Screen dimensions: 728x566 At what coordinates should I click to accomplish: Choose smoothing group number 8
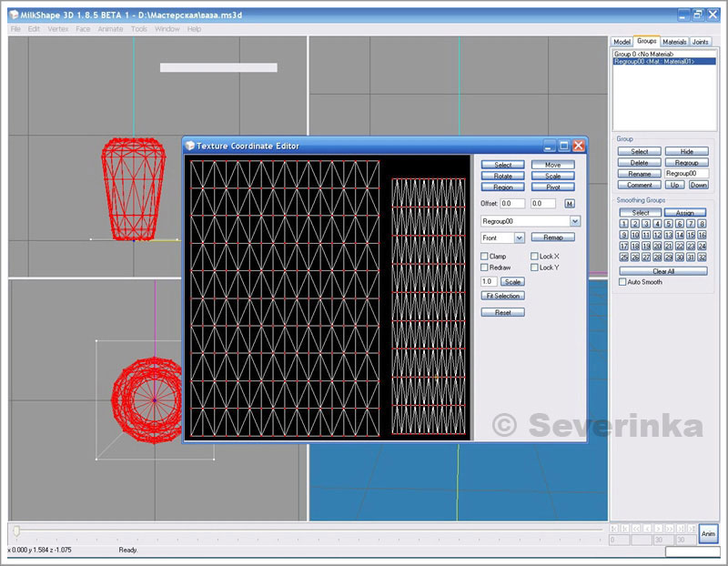point(703,224)
